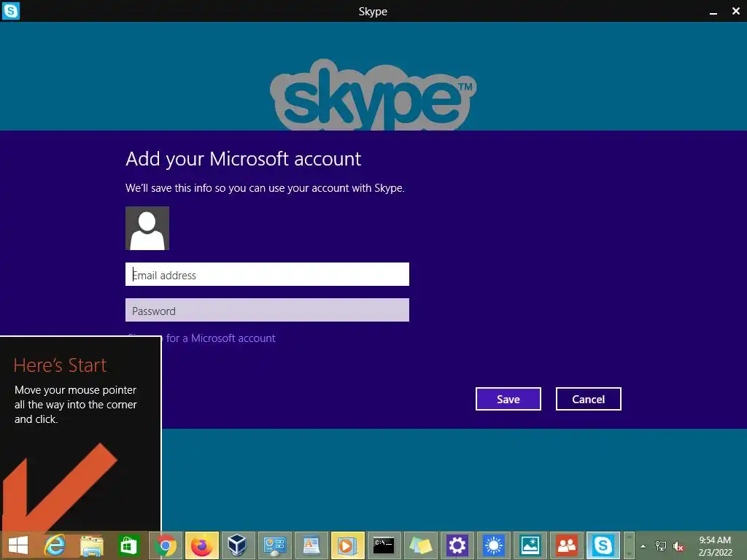Open the media player taskbar icon

coord(348,545)
